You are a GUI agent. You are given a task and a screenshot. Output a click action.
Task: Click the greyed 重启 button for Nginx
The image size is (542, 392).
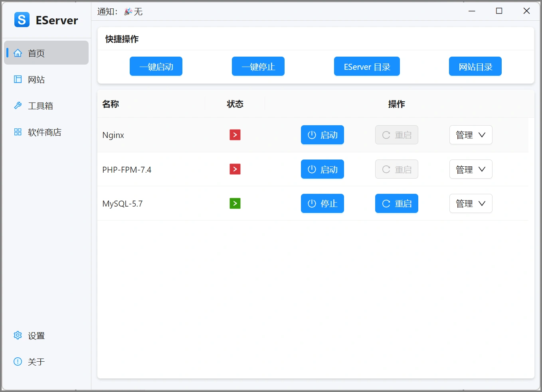pyautogui.click(x=397, y=135)
